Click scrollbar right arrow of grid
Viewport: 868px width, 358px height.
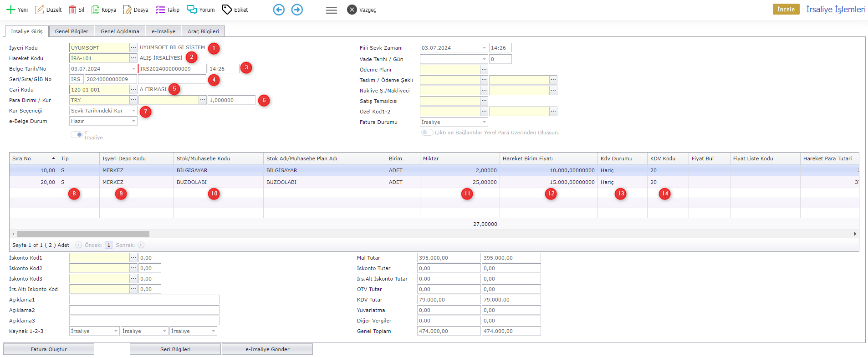tap(855, 234)
